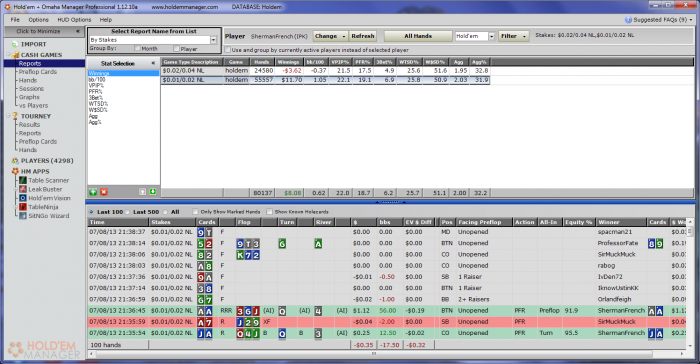700x364 pixels.
Task: Open Results under Tourney
Action: (29, 125)
